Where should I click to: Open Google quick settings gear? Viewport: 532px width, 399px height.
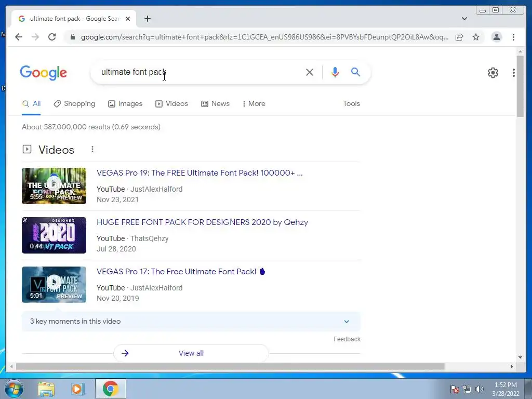[493, 73]
